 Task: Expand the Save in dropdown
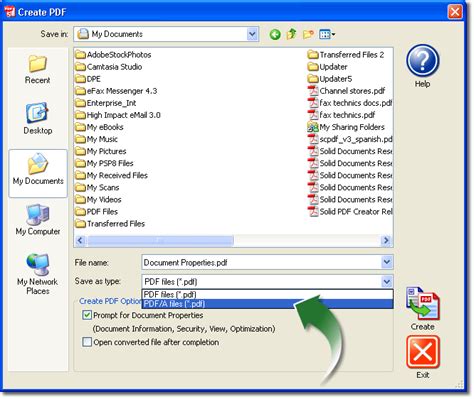252,34
